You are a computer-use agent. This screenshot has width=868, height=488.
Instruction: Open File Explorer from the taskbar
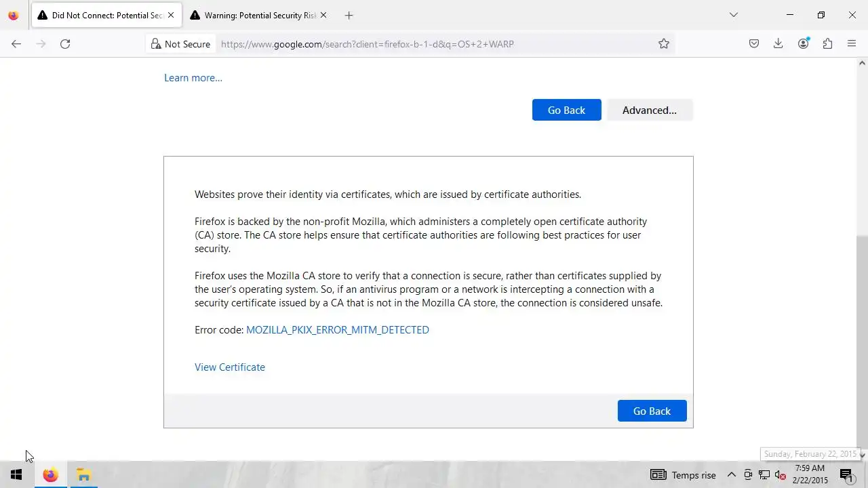point(83,475)
